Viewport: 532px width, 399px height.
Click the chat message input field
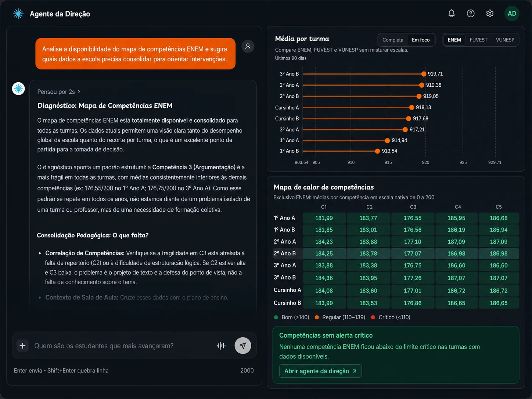tap(121, 346)
